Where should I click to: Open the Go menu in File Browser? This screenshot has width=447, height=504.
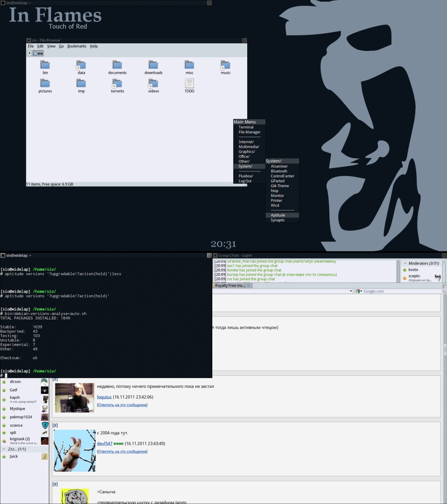(61, 46)
